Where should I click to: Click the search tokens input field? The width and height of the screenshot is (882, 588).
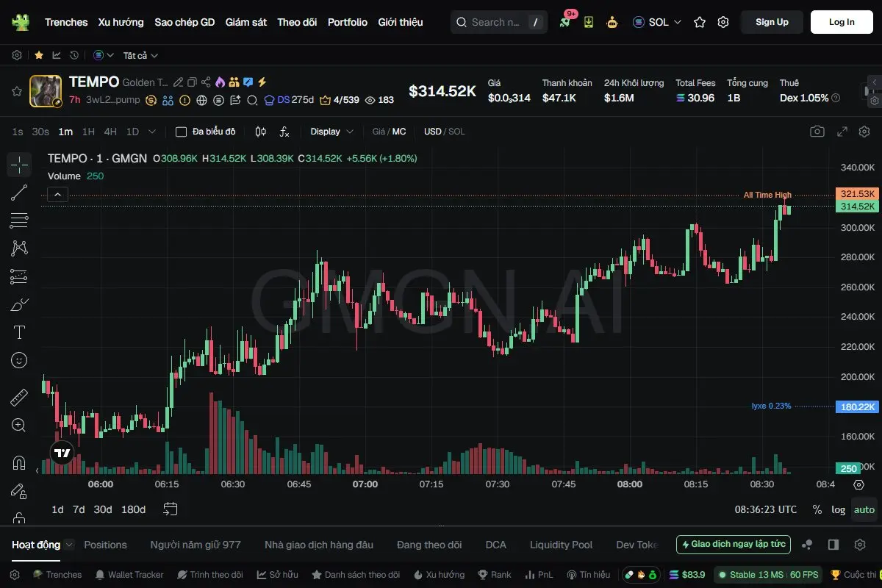pyautogui.click(x=498, y=22)
